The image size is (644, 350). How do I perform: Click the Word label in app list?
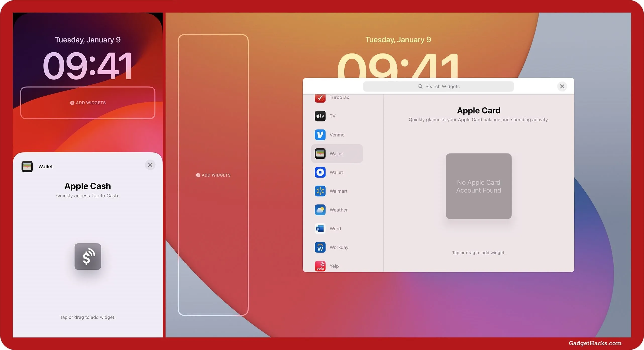335,228
